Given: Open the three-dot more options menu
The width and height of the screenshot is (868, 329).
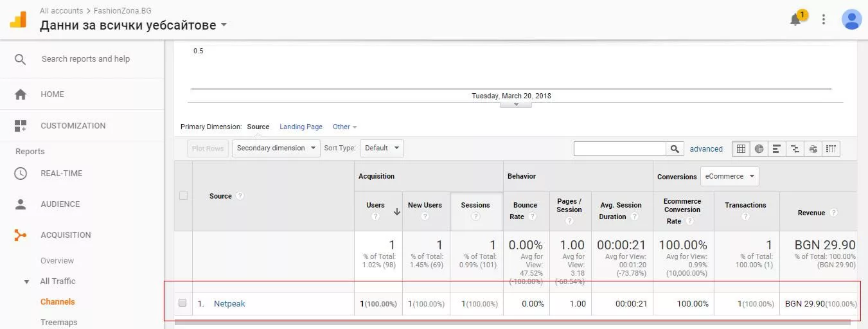Looking at the screenshot, I should (x=824, y=19).
